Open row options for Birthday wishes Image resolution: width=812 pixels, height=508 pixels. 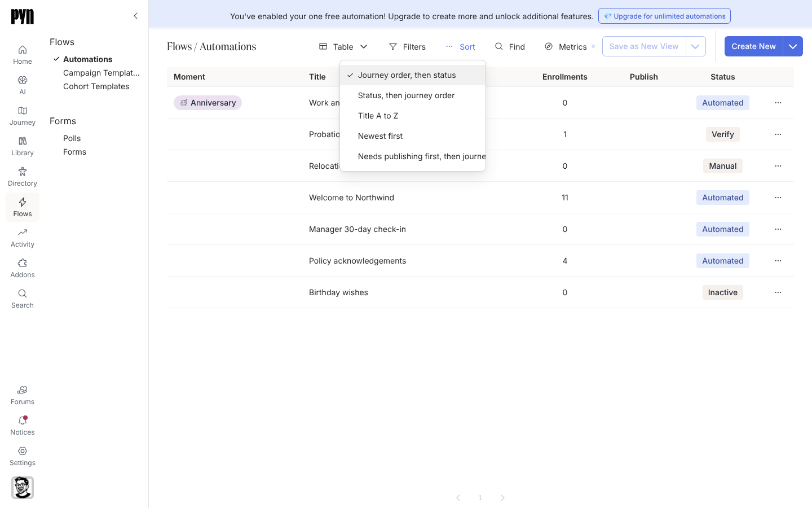point(778,292)
